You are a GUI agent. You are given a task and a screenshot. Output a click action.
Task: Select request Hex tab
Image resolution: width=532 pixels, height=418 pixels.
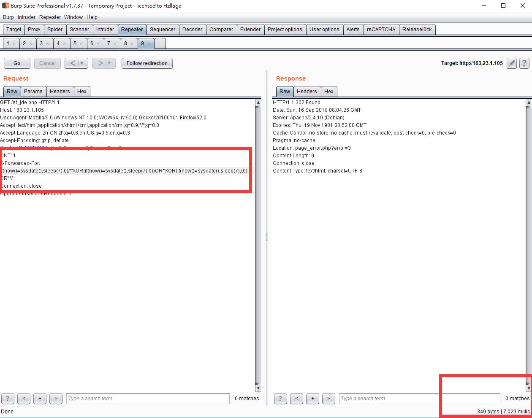click(x=82, y=92)
